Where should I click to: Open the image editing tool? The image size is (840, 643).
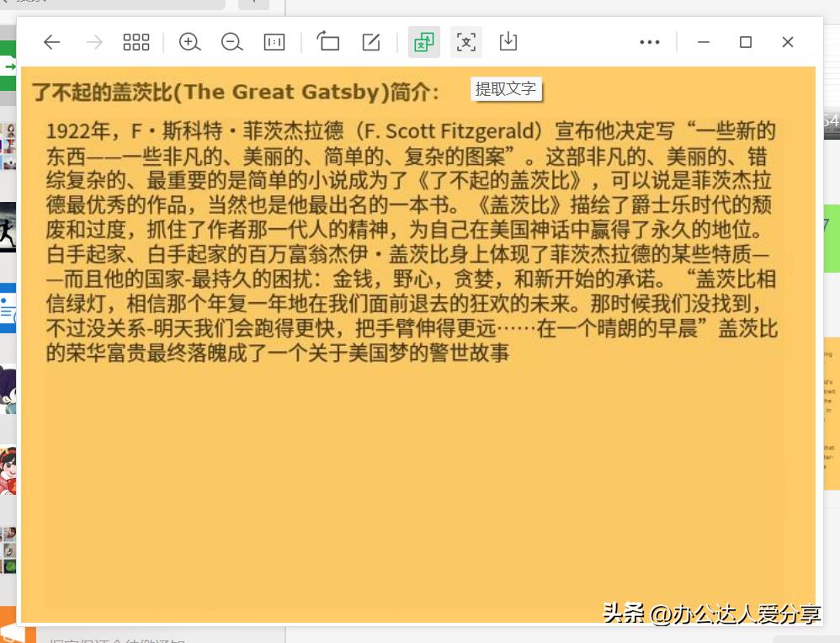pyautogui.click(x=370, y=41)
